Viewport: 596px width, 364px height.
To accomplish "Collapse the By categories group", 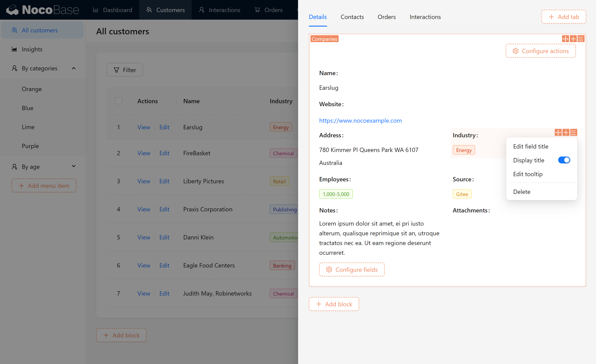I will (x=73, y=68).
